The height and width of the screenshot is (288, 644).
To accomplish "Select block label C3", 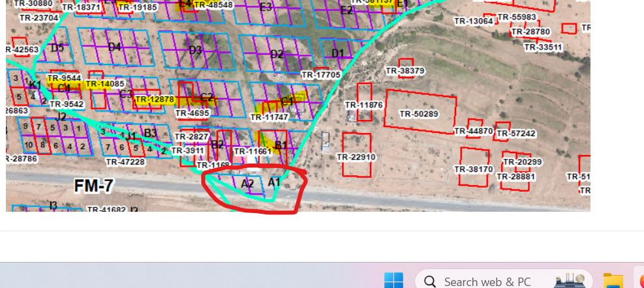I will tap(126, 94).
